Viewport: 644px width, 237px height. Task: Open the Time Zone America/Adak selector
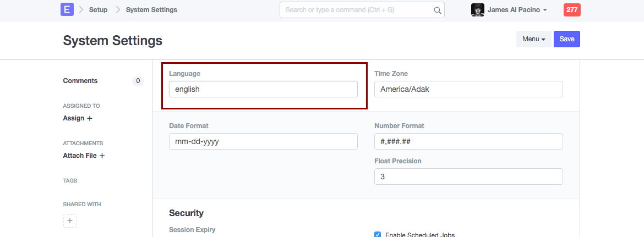pyautogui.click(x=468, y=89)
